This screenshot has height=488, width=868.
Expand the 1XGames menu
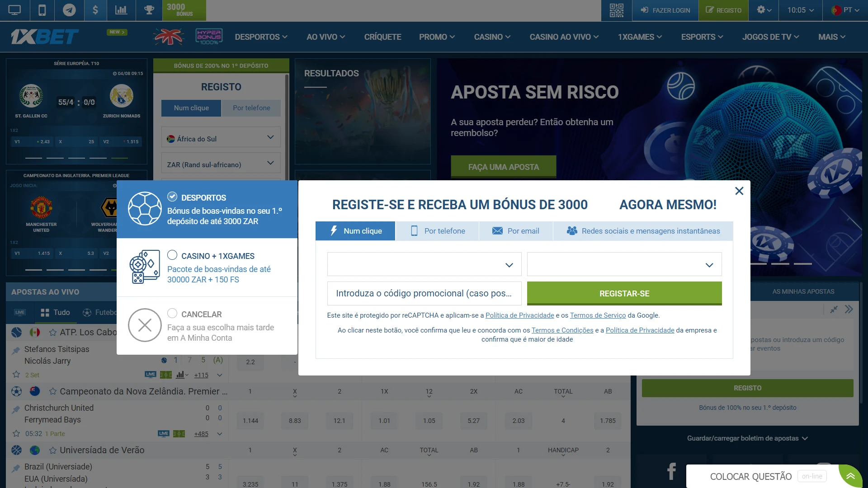coord(640,37)
